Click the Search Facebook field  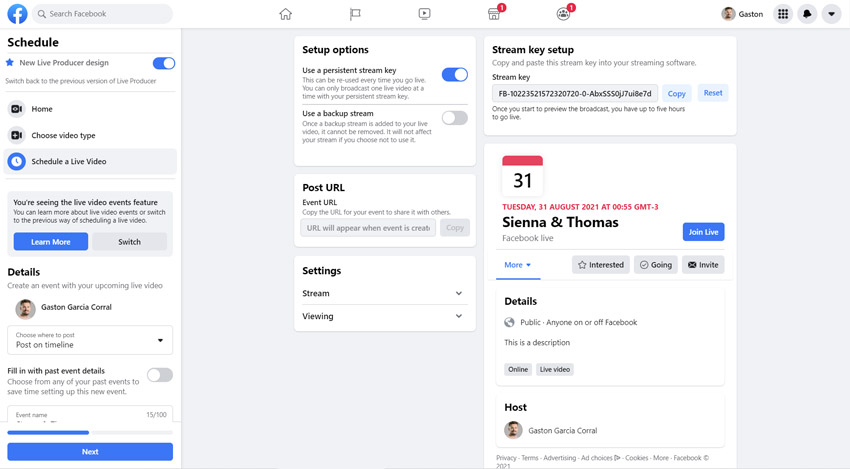click(x=102, y=14)
